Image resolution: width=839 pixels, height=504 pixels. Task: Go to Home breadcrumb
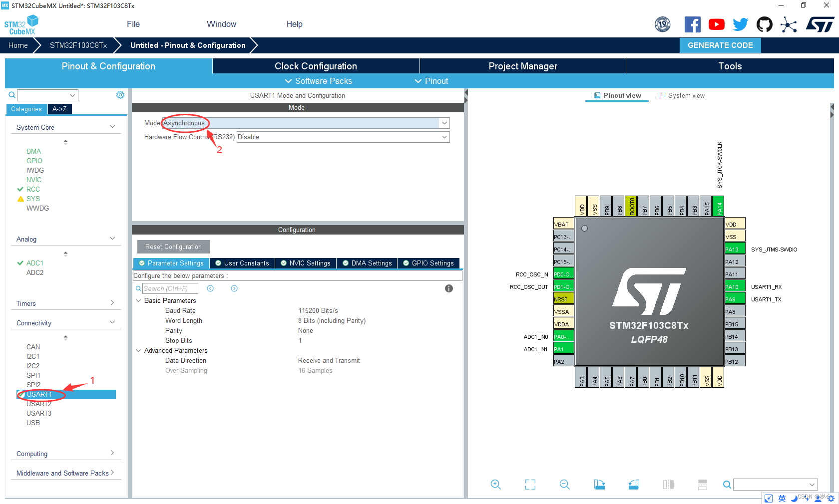tap(18, 45)
